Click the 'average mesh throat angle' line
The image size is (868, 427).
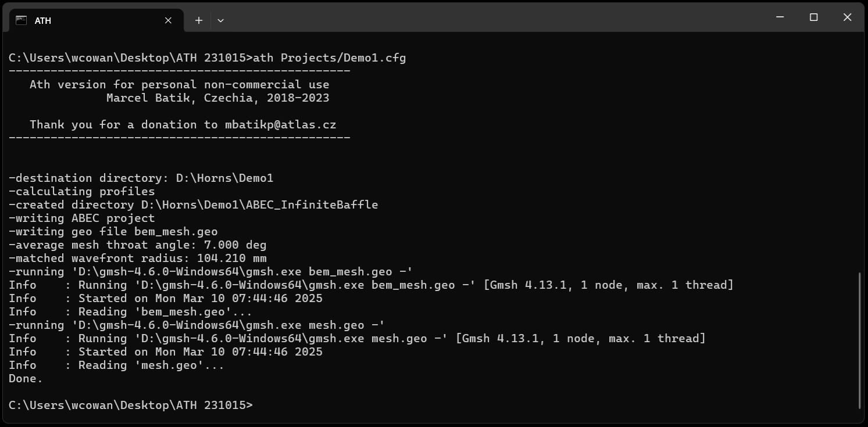pyautogui.click(x=138, y=245)
